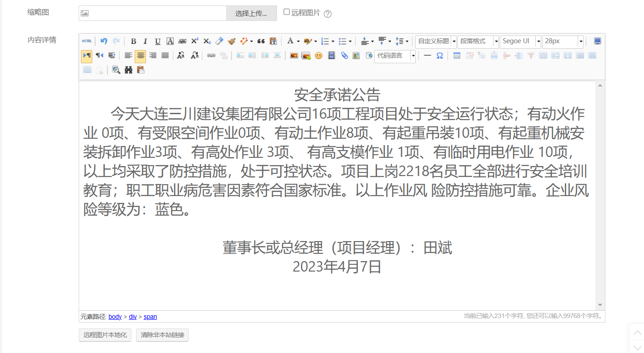Image resolution: width=644 pixels, height=353 pixels.
Task: Click 选择上传... upload button
Action: pyautogui.click(x=252, y=13)
